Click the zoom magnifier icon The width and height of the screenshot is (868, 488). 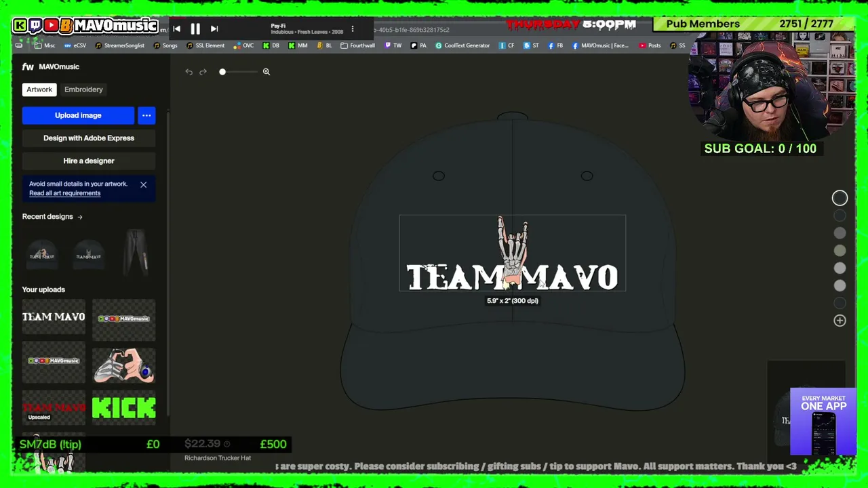[267, 72]
